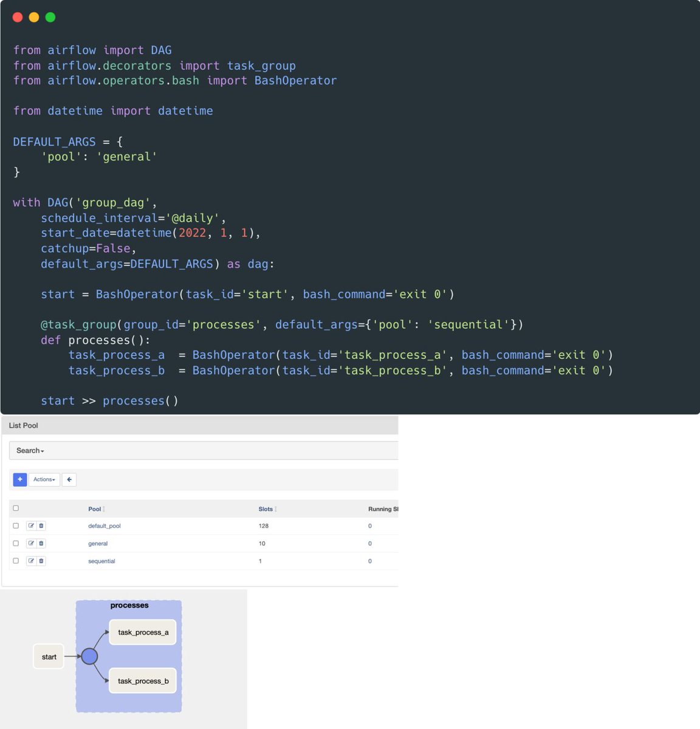Edit the sequential pool record
This screenshot has height=729, width=700.
31,561
